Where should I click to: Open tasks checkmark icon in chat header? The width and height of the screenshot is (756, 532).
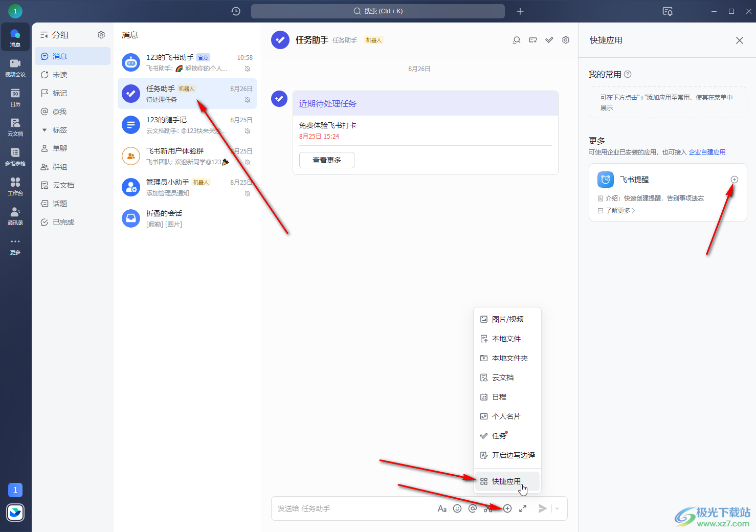tap(549, 40)
